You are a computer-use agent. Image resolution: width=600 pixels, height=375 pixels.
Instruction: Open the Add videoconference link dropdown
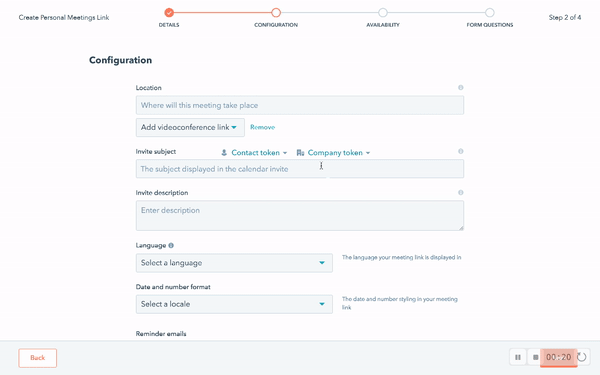(190, 127)
